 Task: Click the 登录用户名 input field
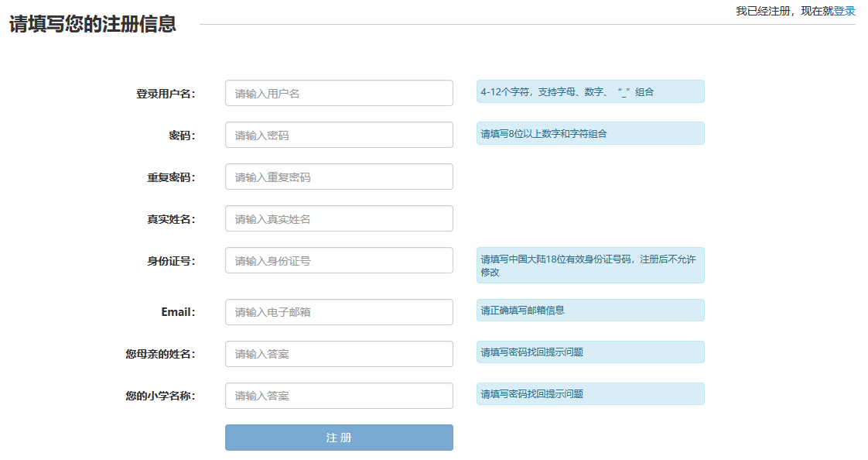click(x=339, y=93)
